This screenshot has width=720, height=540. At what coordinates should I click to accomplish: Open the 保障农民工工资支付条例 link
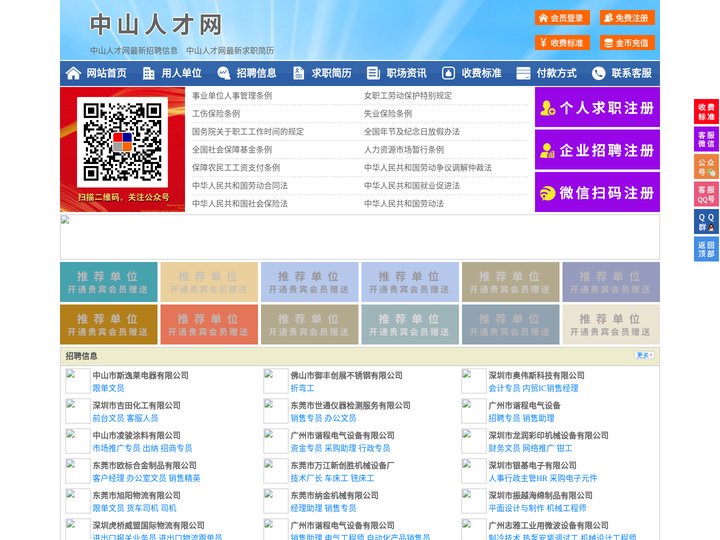pyautogui.click(x=236, y=168)
